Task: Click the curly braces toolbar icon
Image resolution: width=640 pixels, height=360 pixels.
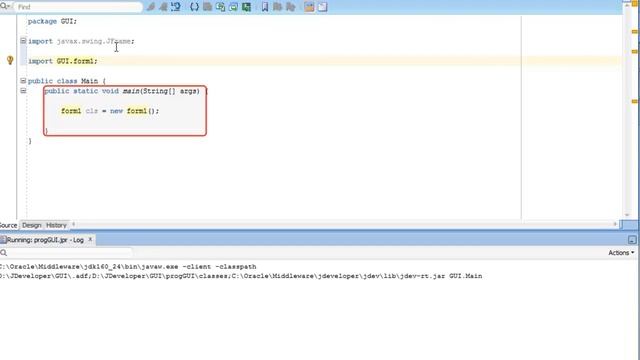Action: (x=194, y=7)
